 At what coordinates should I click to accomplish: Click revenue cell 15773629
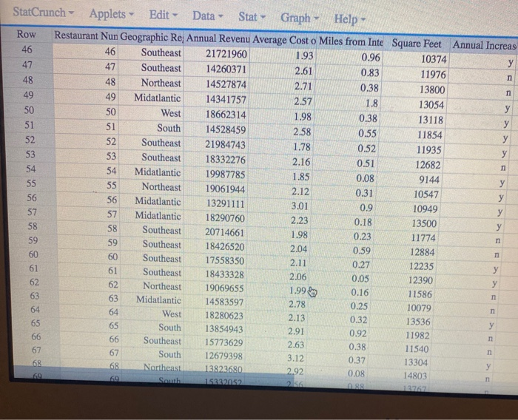pyautogui.click(x=223, y=342)
